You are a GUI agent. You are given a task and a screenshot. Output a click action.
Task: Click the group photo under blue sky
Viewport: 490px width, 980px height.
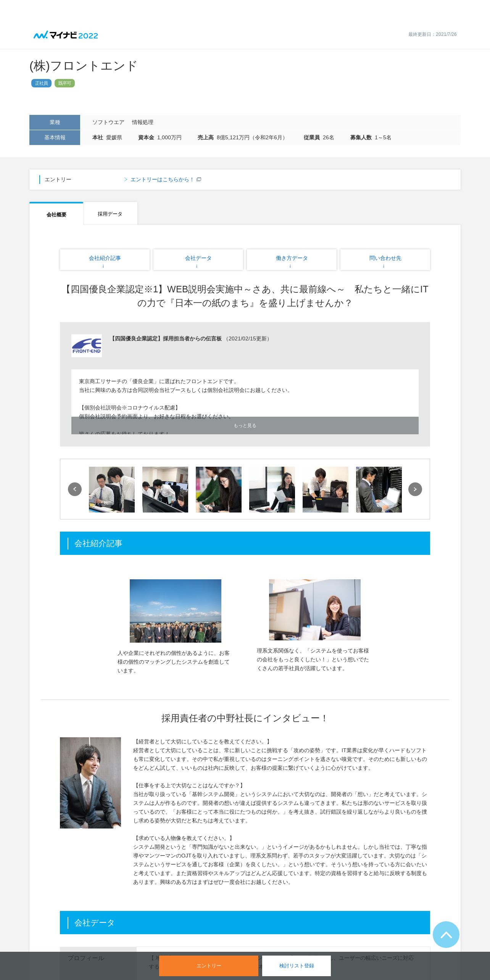[176, 611]
